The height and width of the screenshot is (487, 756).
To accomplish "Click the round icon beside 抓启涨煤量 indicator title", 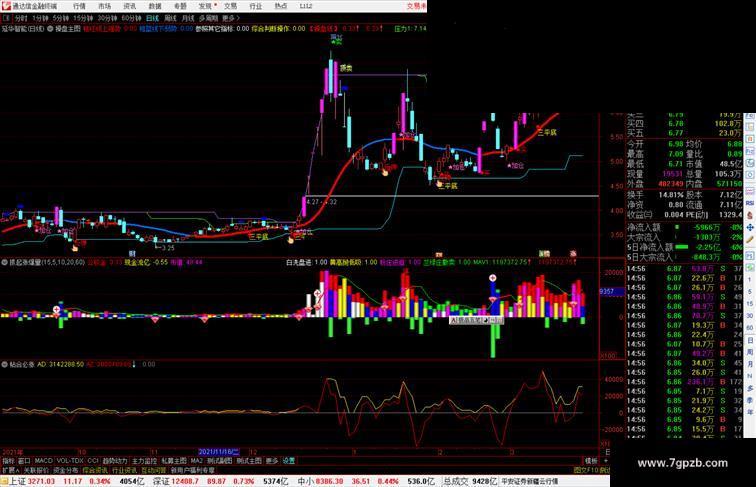I will tap(4, 262).
